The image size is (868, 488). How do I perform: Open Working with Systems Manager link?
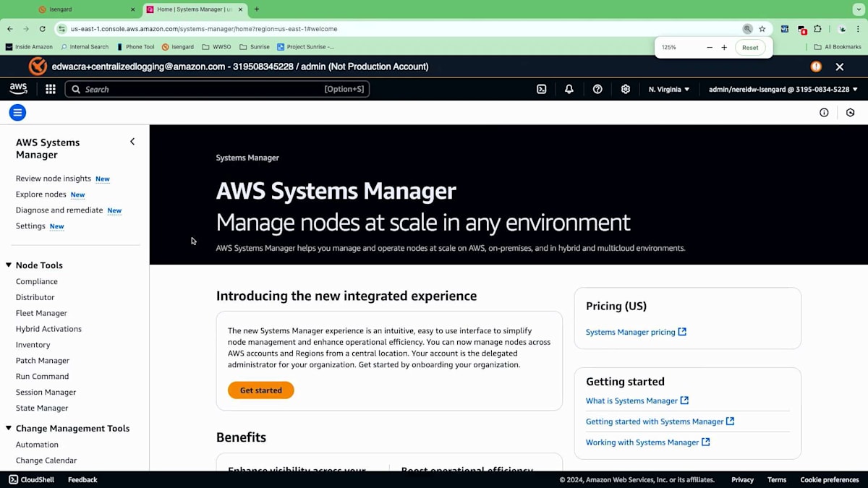647,442
